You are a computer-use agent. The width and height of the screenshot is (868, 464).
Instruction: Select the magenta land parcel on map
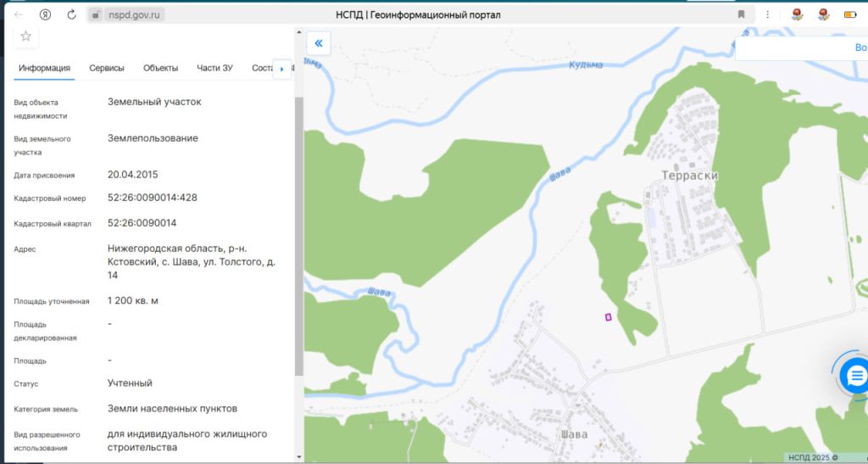[x=608, y=317]
